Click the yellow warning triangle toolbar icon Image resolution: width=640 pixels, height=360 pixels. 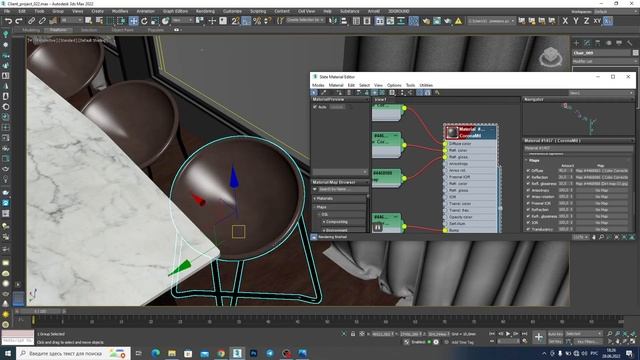pyautogui.click(x=458, y=21)
